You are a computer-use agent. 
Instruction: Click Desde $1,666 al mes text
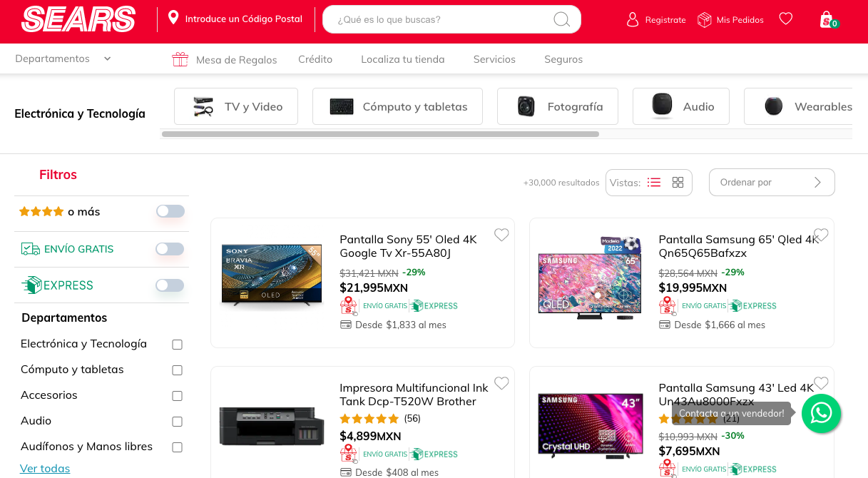pos(720,325)
